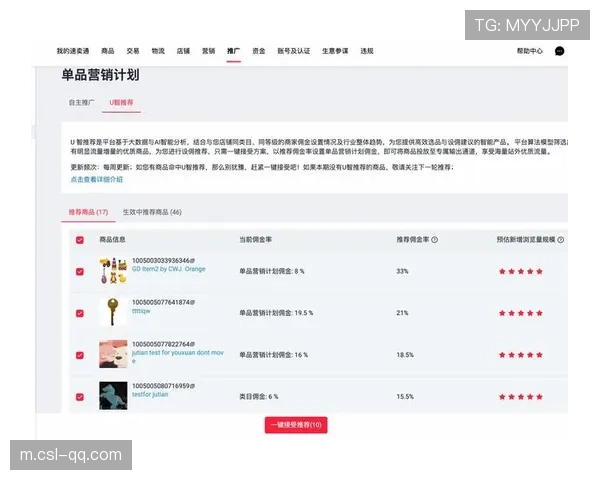This screenshot has height=480, width=600.
Task: Switch to U智推荐 tab
Action: pyautogui.click(x=121, y=103)
